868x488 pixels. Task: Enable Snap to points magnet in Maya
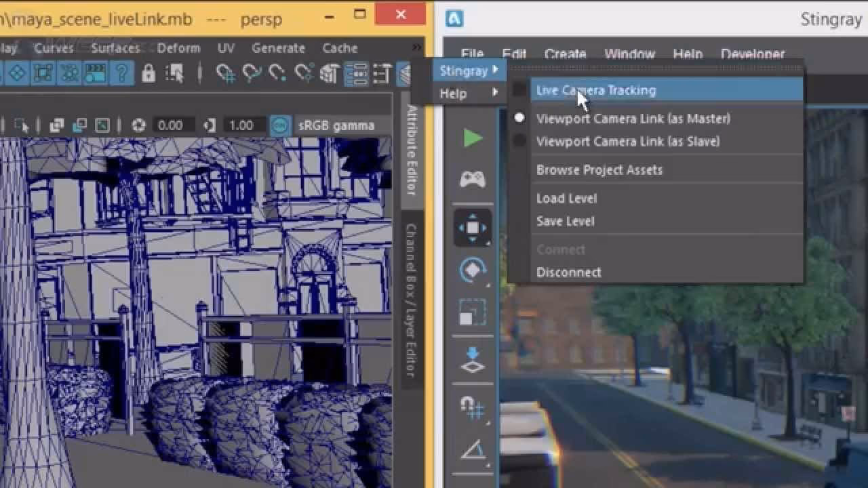point(277,73)
